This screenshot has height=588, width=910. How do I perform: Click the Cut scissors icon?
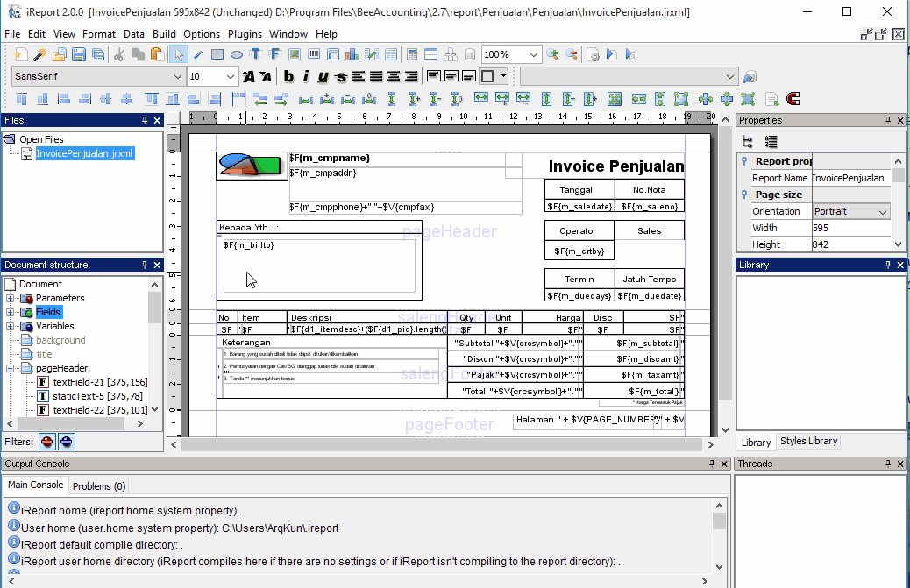118,54
